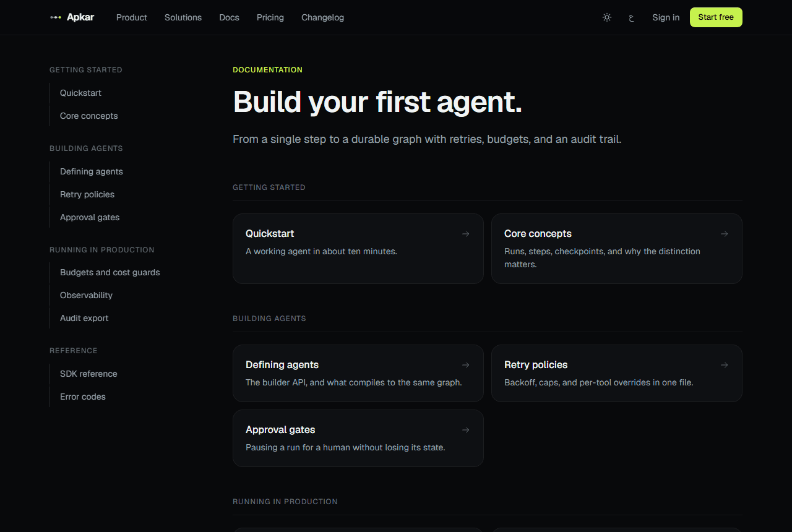
Task: Click the arrow on the Core concepts card
Action: coord(725,234)
